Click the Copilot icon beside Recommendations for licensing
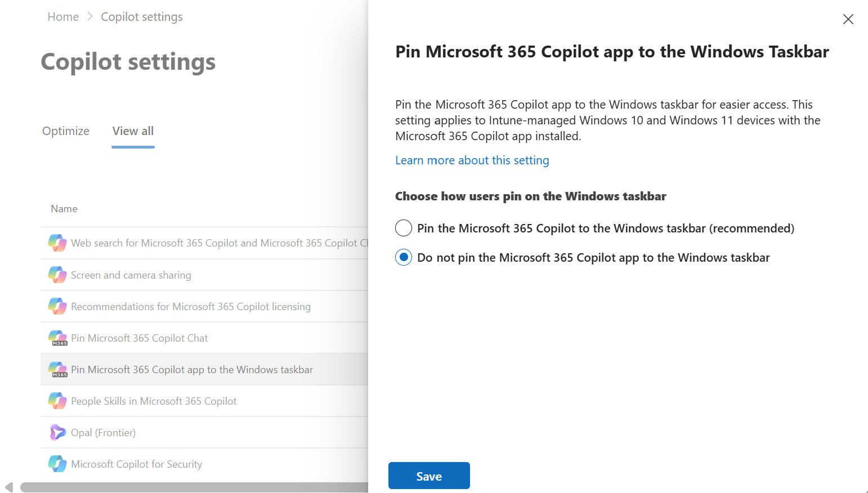The width and height of the screenshot is (868, 493). coord(57,306)
